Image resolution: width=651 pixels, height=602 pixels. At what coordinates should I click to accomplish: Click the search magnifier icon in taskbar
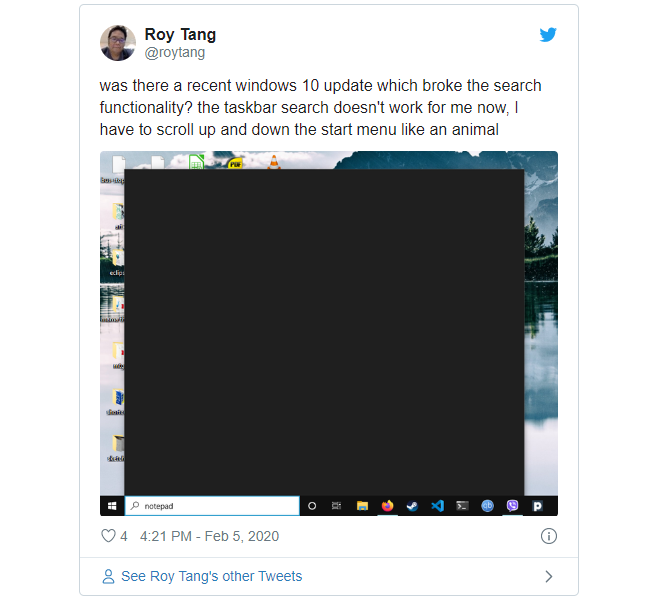(x=135, y=505)
